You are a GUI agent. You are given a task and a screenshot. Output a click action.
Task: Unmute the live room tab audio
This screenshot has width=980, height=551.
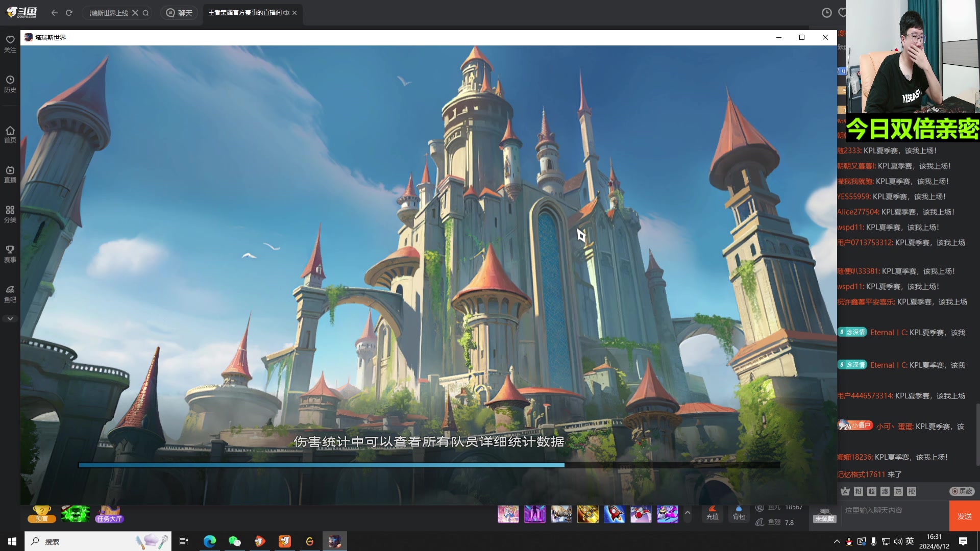click(286, 13)
